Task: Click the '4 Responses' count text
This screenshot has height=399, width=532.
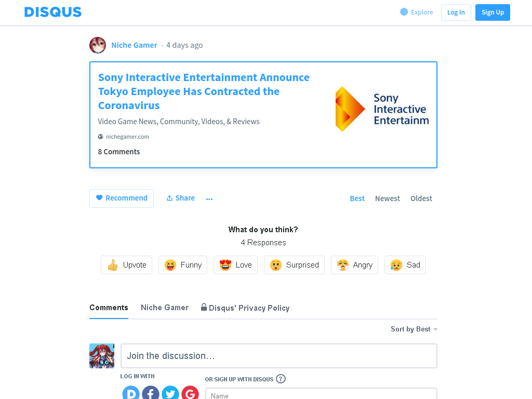Action: [263, 243]
